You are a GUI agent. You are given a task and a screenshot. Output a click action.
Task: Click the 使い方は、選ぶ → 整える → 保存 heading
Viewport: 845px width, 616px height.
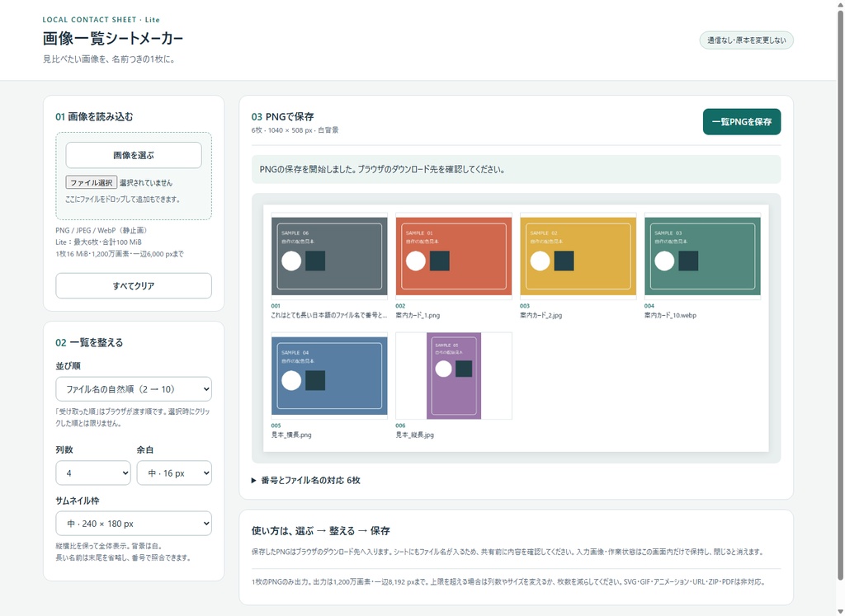[x=321, y=531]
